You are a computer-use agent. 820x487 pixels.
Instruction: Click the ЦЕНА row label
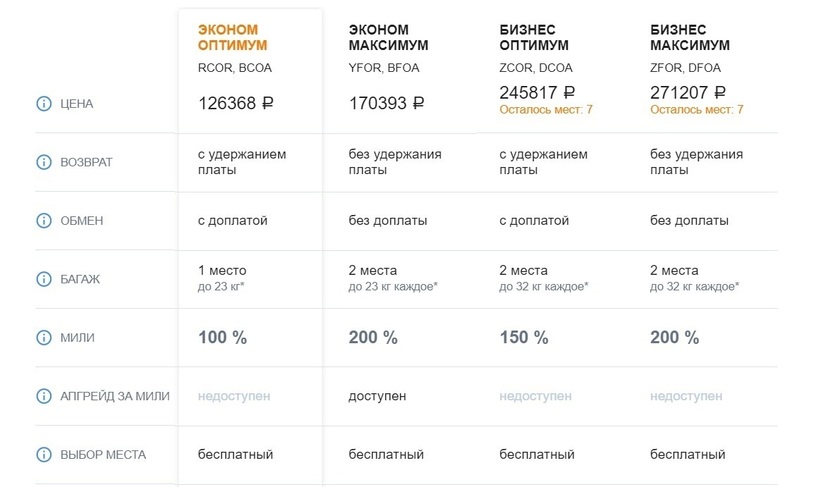pos(81,103)
